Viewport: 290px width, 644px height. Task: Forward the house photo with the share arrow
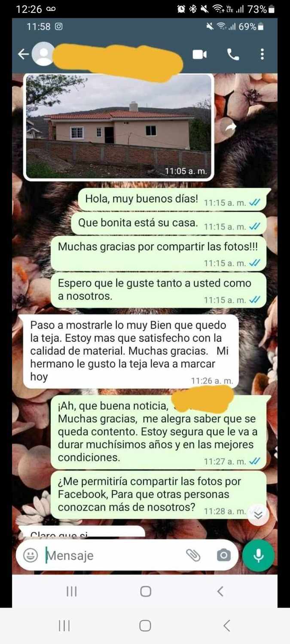click(231, 127)
